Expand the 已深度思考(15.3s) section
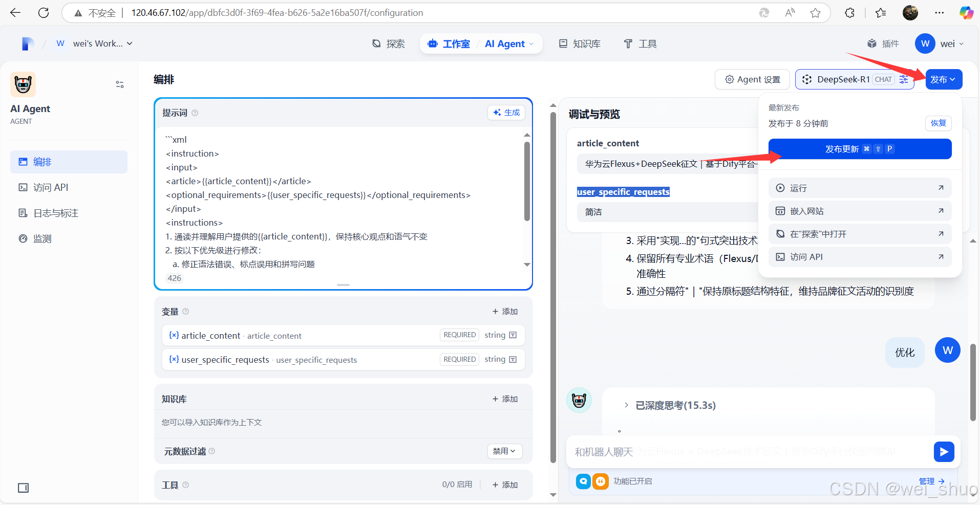Viewport: 980px width, 505px height. point(670,405)
